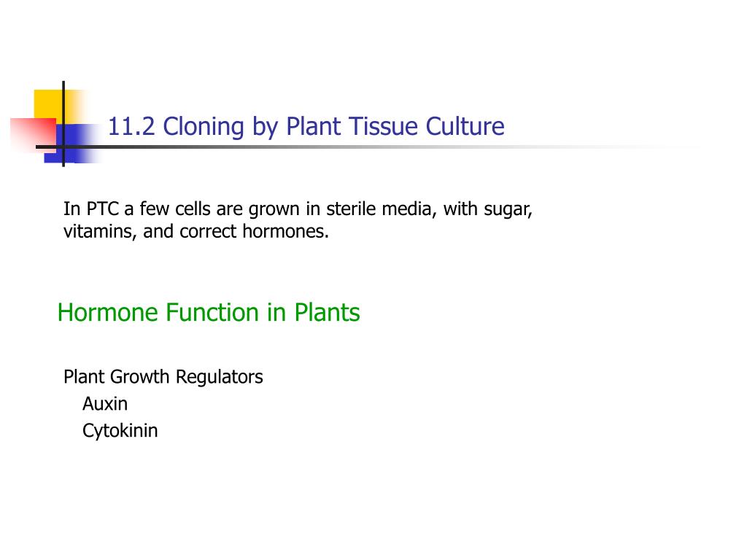This screenshot has width=747, height=560.
Task: Click the word Hormone in green heading
Action: tap(108, 313)
